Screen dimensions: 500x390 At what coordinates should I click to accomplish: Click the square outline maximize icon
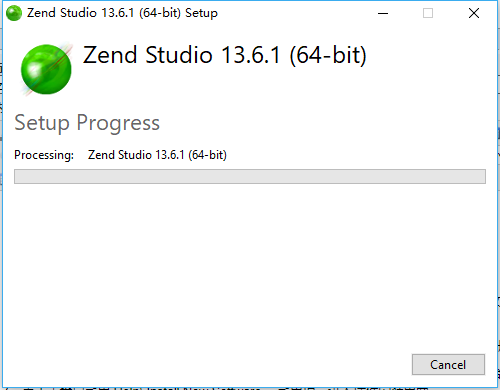tap(428, 13)
